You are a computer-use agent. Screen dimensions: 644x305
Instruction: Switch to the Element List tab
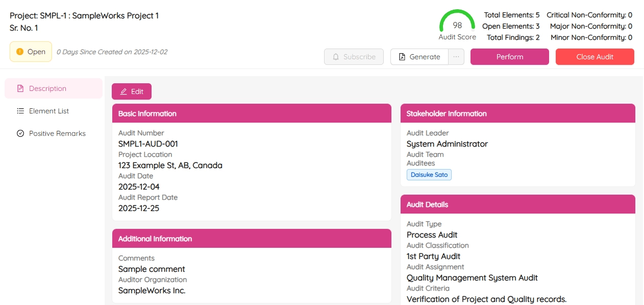(x=48, y=111)
